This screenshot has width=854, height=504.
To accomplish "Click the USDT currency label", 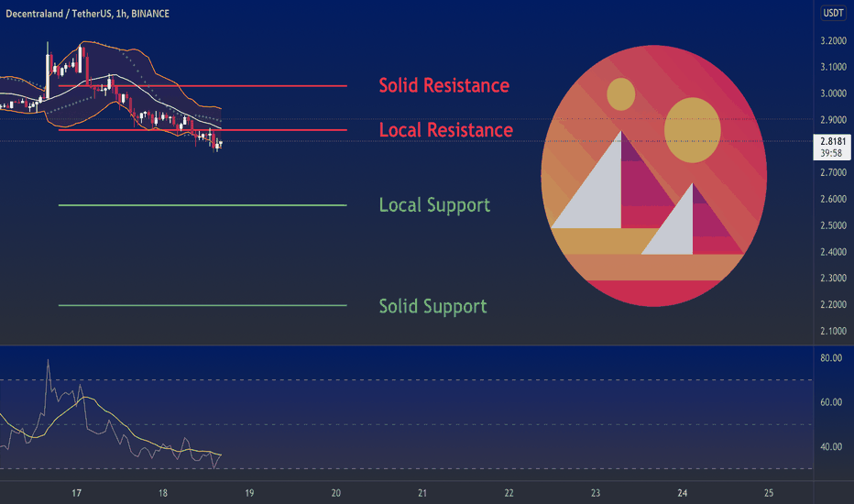I will [x=833, y=13].
